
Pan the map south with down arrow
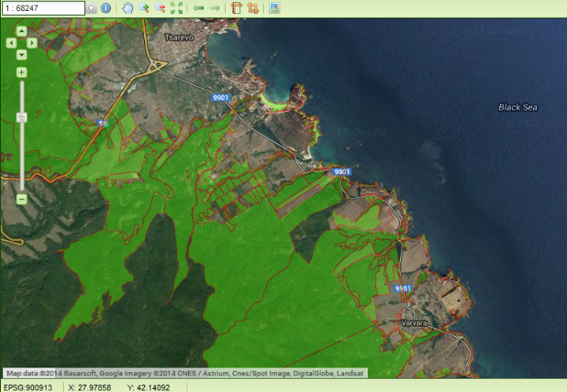(21, 54)
